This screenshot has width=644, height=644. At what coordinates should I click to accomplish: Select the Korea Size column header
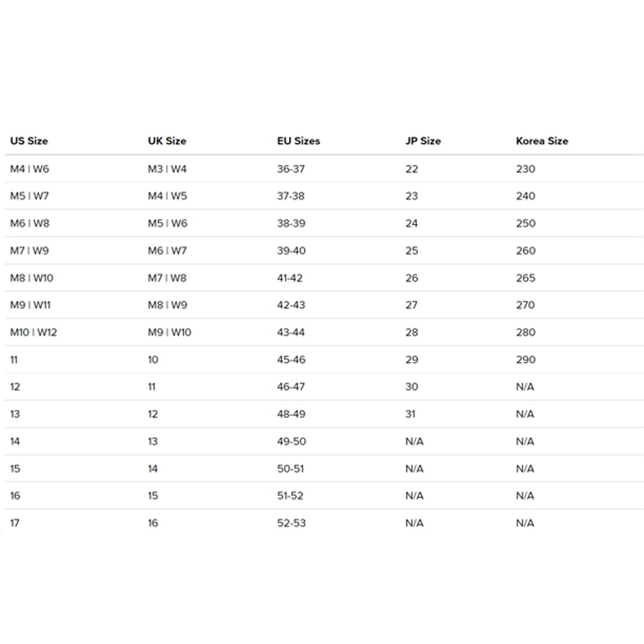pos(542,141)
